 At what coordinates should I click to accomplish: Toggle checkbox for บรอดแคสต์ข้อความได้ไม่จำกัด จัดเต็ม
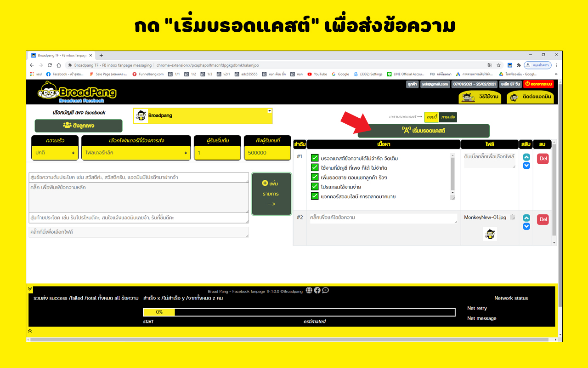click(x=315, y=158)
